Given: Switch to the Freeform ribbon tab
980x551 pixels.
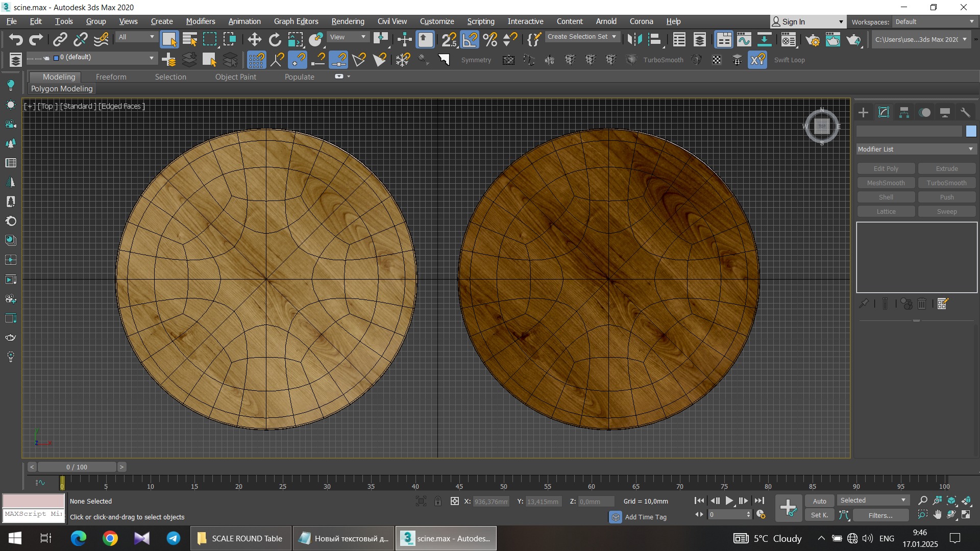Looking at the screenshot, I should pos(111,77).
